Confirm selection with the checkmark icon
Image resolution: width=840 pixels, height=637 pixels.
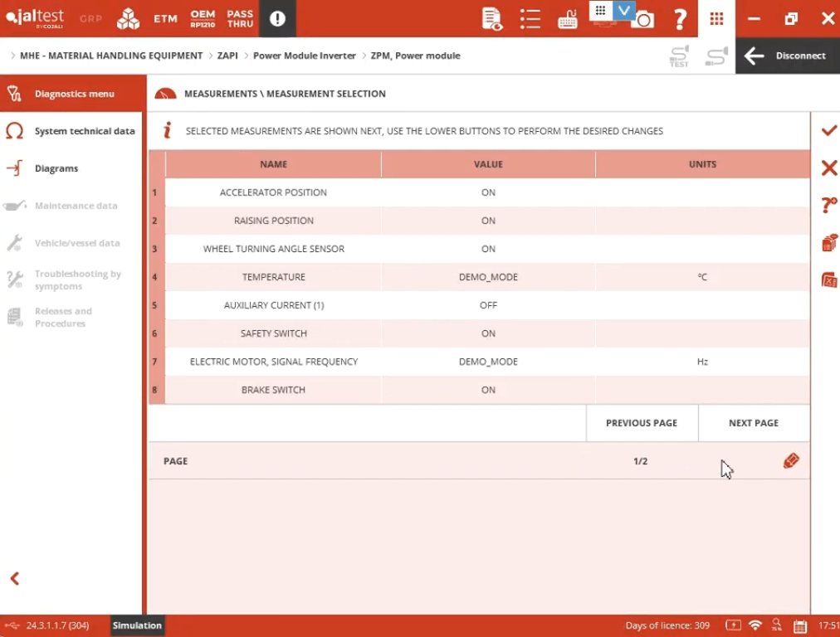pos(828,130)
